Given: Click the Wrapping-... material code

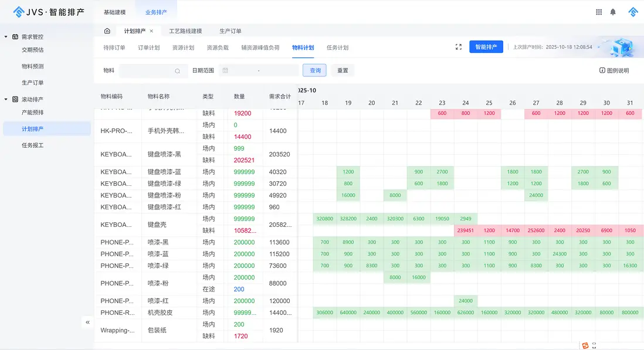Looking at the screenshot, I should click(x=117, y=330).
